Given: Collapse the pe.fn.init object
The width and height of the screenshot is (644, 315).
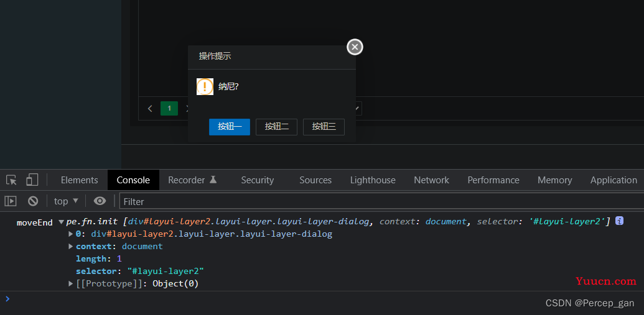Looking at the screenshot, I should tap(62, 222).
